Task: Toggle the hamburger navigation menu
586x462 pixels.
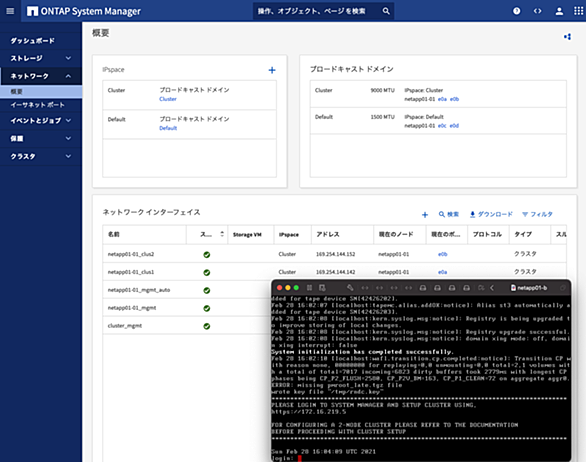Action: coord(10,11)
